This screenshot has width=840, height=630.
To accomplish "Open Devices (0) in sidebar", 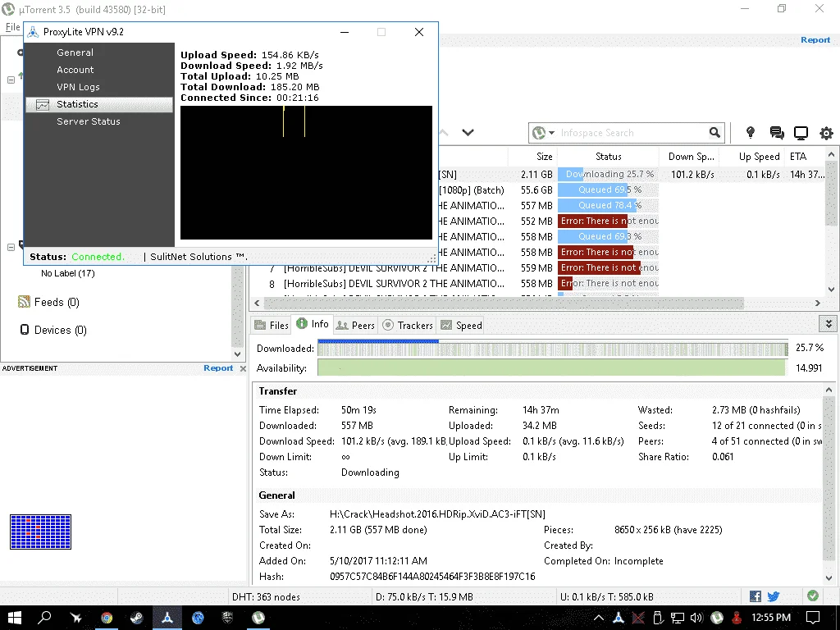I will pos(61,330).
